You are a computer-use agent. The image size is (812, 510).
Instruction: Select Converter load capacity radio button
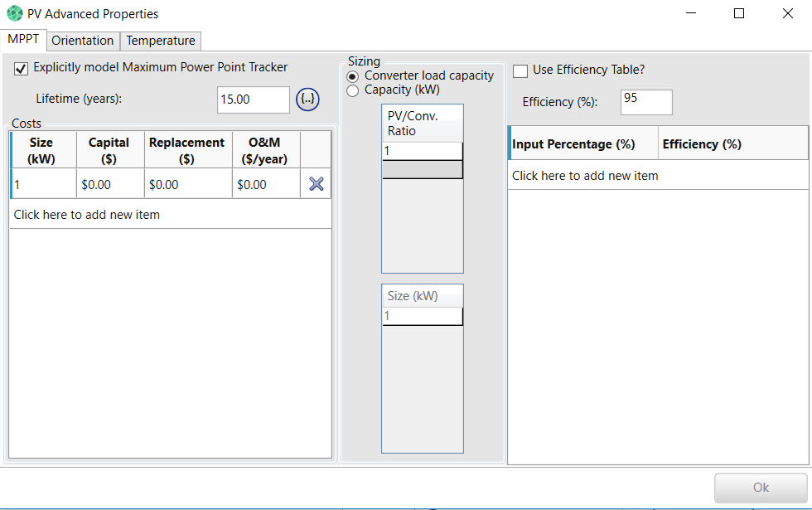[353, 75]
